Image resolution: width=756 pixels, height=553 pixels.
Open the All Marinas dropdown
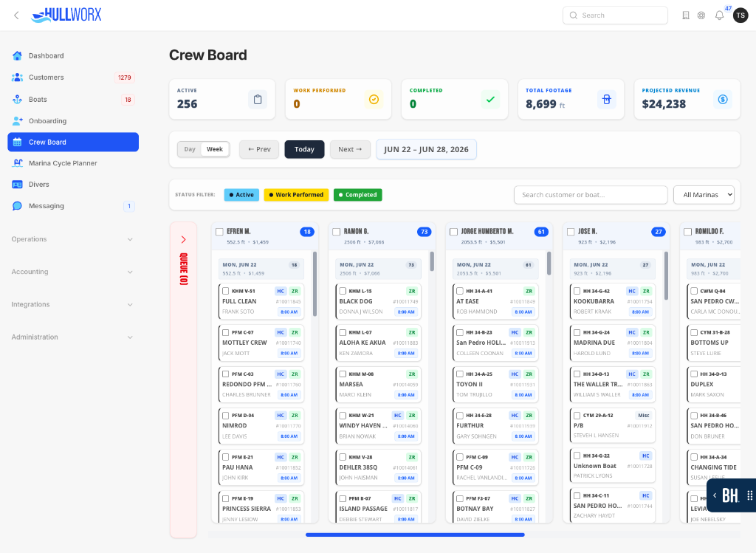point(704,195)
